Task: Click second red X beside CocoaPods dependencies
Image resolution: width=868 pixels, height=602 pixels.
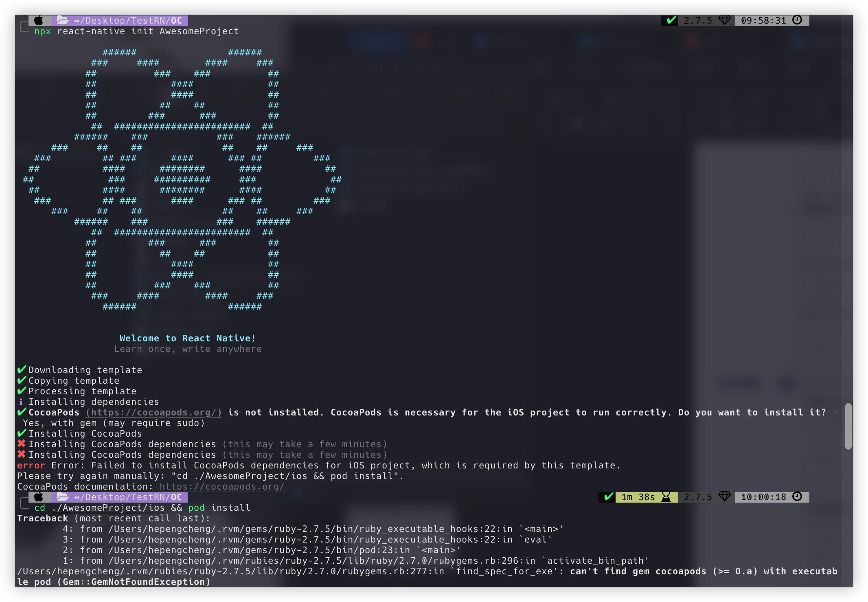Action: coord(22,454)
